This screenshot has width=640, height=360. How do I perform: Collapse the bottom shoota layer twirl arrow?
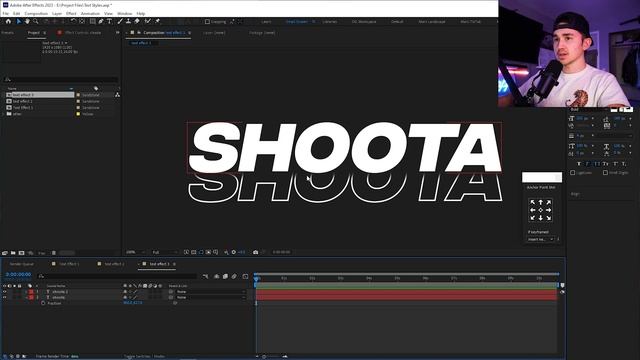26,298
